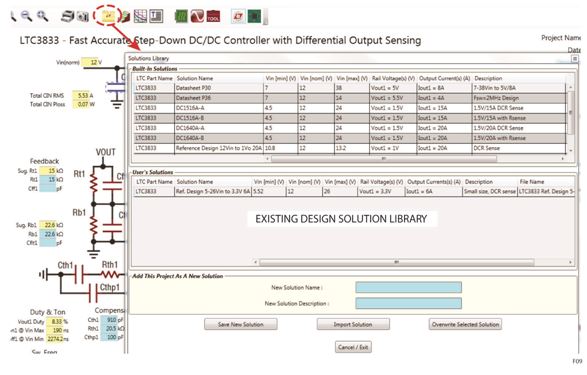The height and width of the screenshot is (375, 587).
Task: Click the red waveform icon
Action: coord(197,16)
